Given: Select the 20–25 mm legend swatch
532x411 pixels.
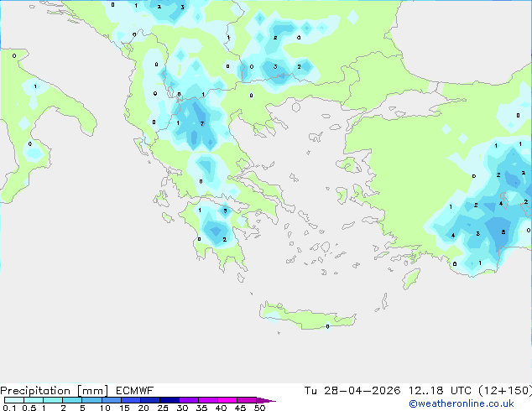Looking at the screenshot, I should (x=150, y=400).
